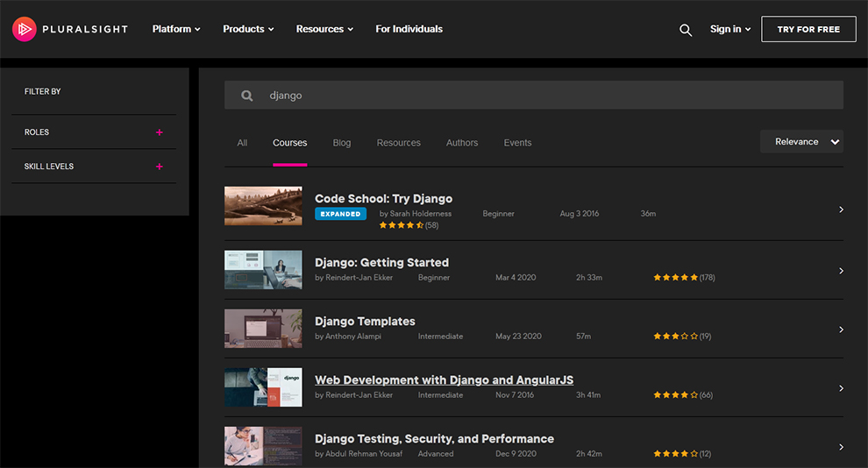Click the Pluralsight logo icon
Image resolution: width=868 pixels, height=468 pixels.
coord(25,29)
